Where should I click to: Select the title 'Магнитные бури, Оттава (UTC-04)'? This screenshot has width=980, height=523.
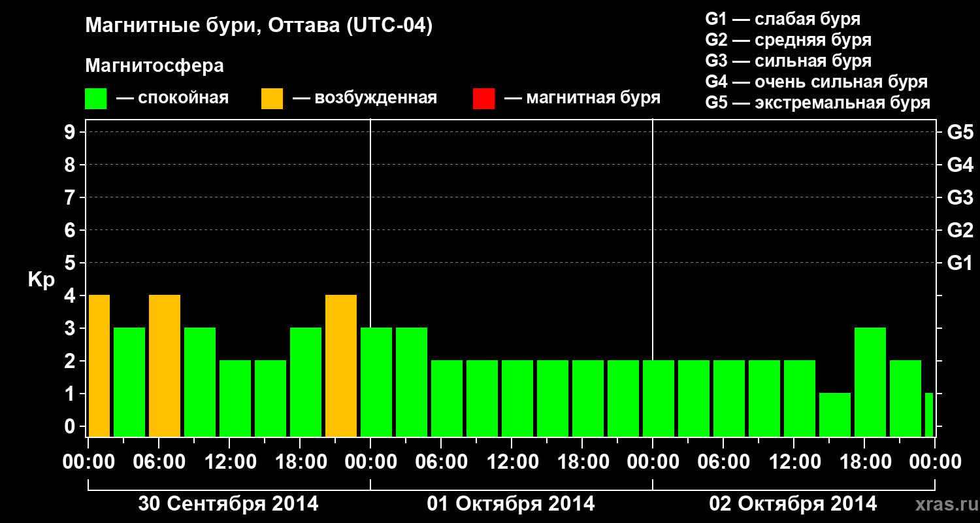coord(259,26)
